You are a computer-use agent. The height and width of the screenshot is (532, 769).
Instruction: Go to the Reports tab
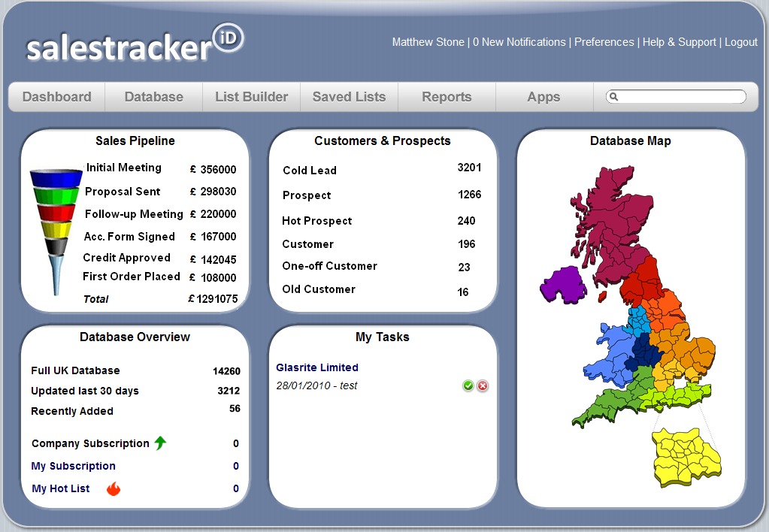click(x=447, y=97)
